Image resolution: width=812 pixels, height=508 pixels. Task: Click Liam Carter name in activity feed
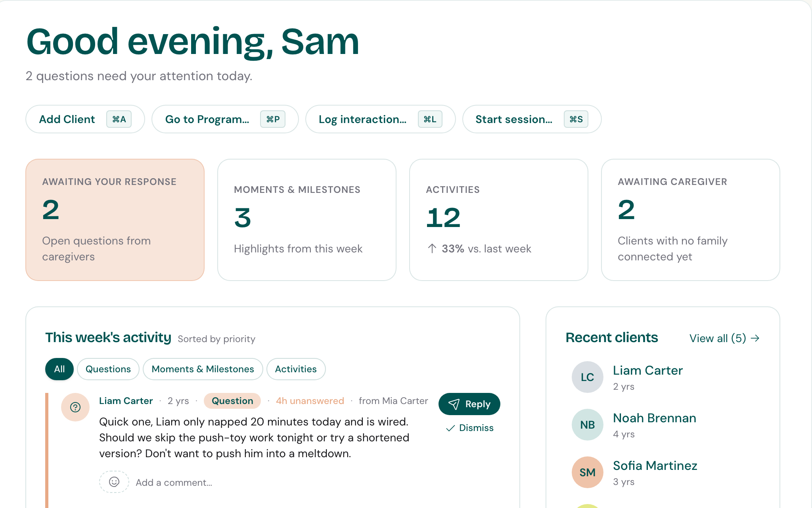coord(126,401)
